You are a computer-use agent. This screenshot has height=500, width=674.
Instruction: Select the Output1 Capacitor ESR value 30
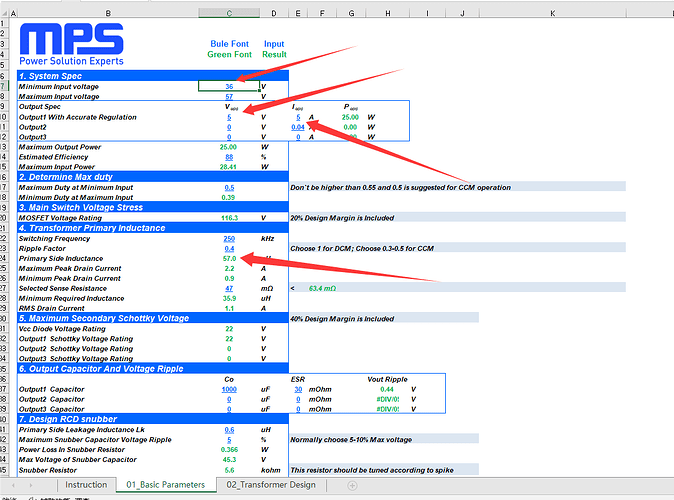(x=298, y=389)
